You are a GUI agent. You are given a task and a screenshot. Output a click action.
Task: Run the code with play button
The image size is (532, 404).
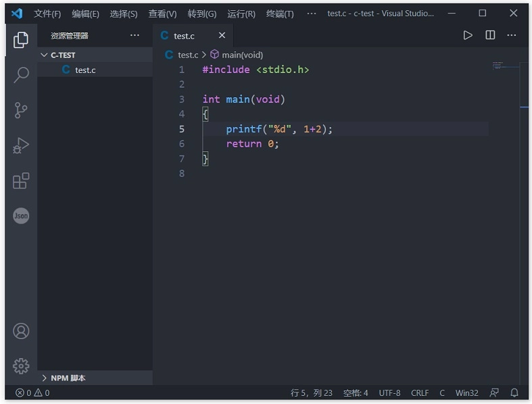tap(468, 35)
